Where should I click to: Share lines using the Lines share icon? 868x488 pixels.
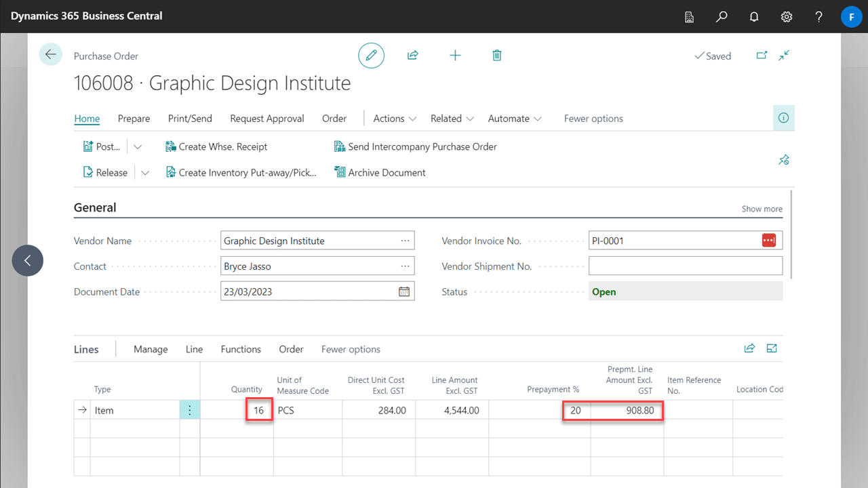pos(749,348)
